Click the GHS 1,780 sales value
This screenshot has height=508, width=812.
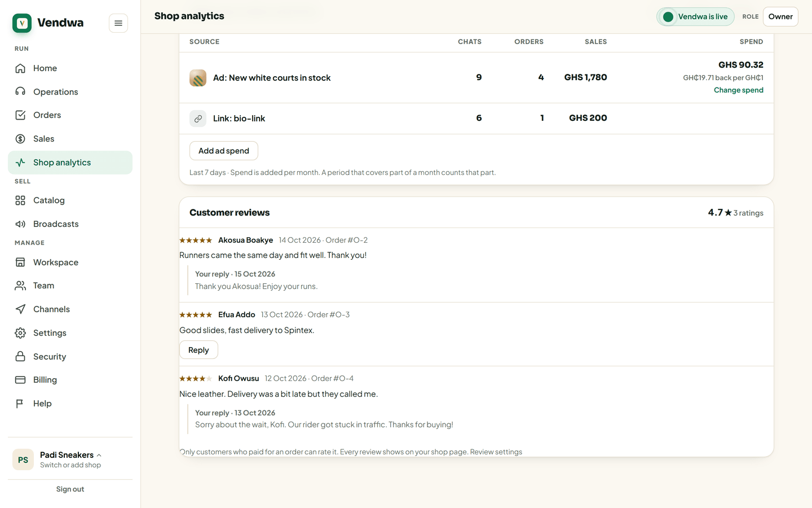click(x=586, y=77)
